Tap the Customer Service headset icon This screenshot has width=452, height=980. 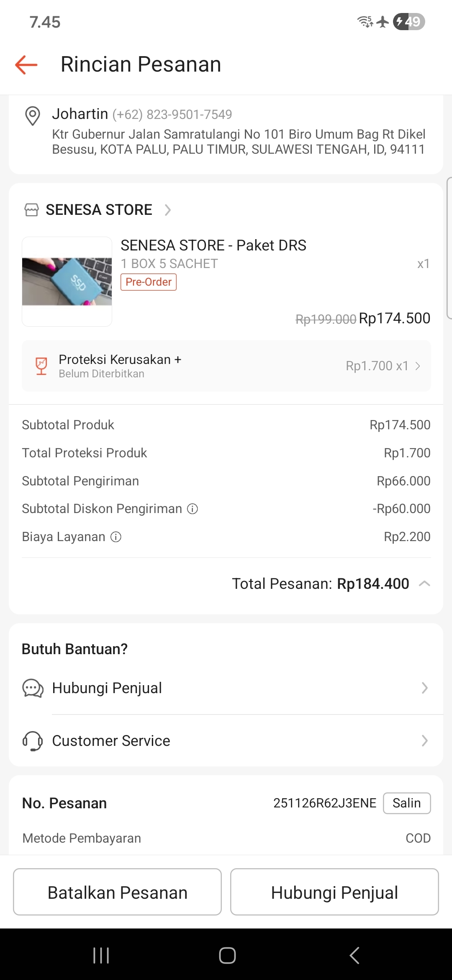point(33,741)
